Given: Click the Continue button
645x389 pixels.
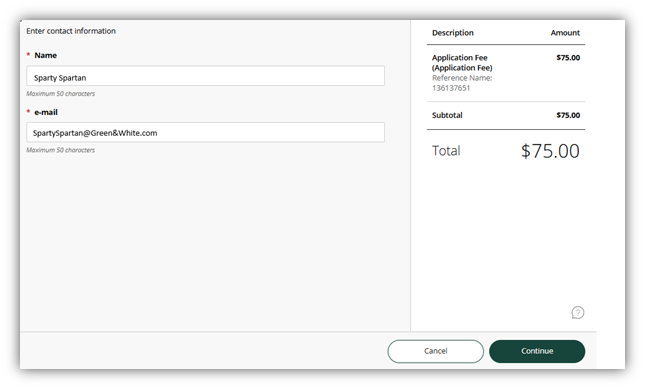Looking at the screenshot, I should [x=537, y=351].
